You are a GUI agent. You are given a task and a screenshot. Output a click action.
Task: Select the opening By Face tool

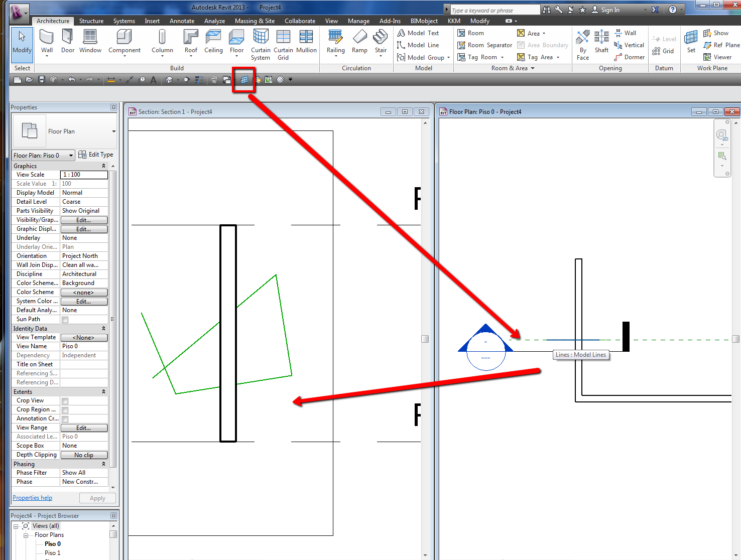tap(583, 45)
